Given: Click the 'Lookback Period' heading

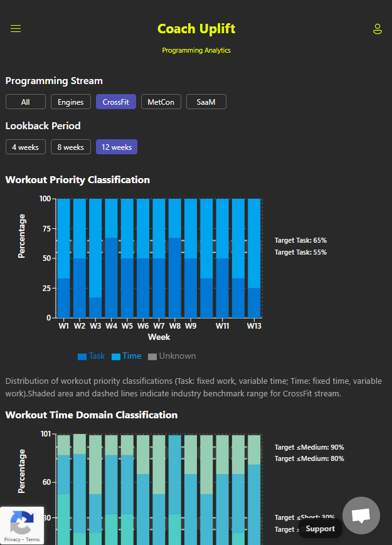Looking at the screenshot, I should point(43,126).
